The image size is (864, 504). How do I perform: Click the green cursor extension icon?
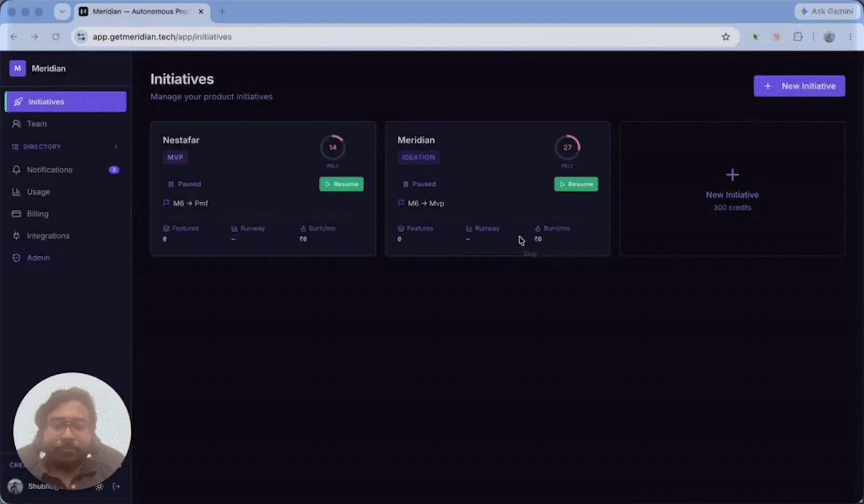[755, 37]
